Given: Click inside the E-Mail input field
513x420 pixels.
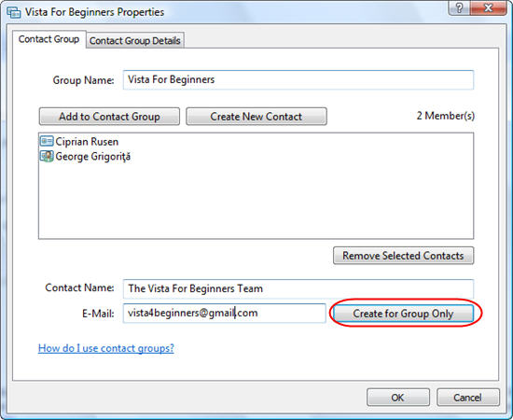Looking at the screenshot, I should coord(225,314).
